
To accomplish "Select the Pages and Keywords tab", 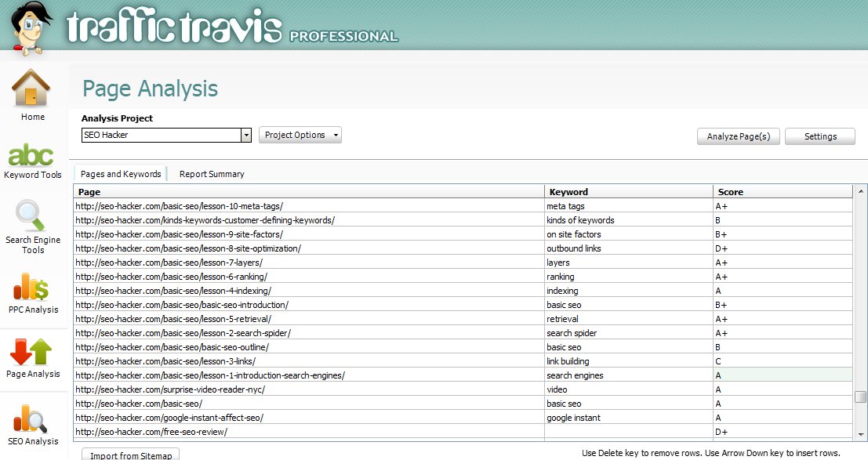I will (x=120, y=174).
